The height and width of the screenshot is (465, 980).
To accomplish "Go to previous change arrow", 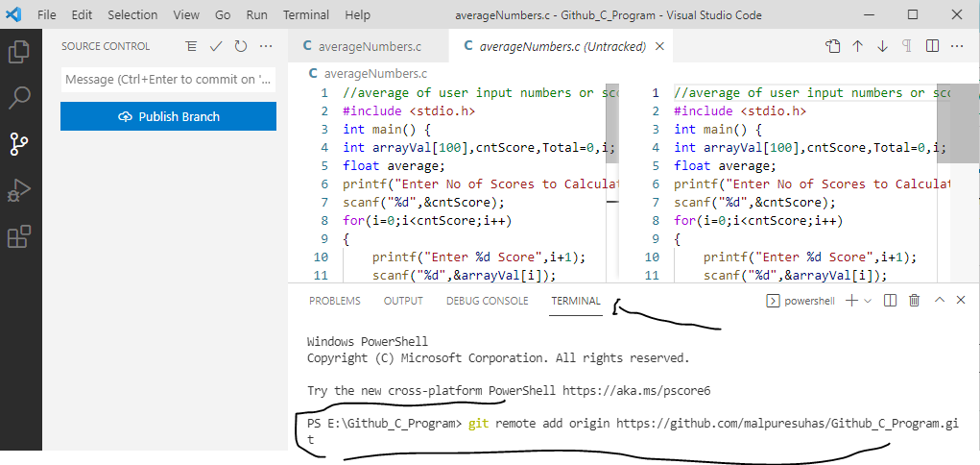I will pos(857,46).
